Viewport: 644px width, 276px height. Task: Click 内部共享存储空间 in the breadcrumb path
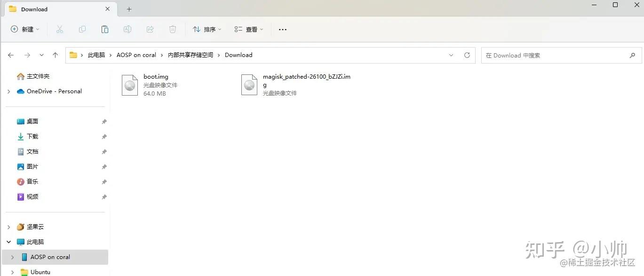coord(190,55)
